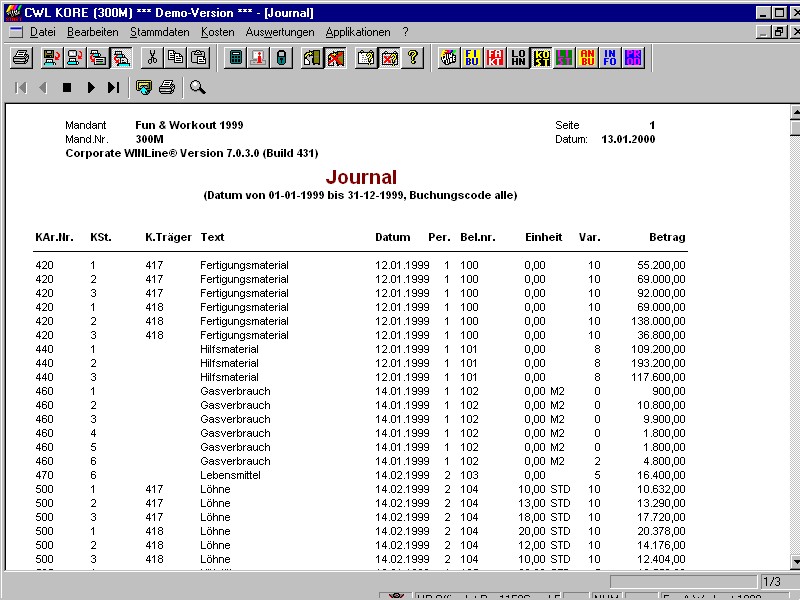Click the 18,00 STD unit value
This screenshot has width=800, height=600.
(x=544, y=517)
